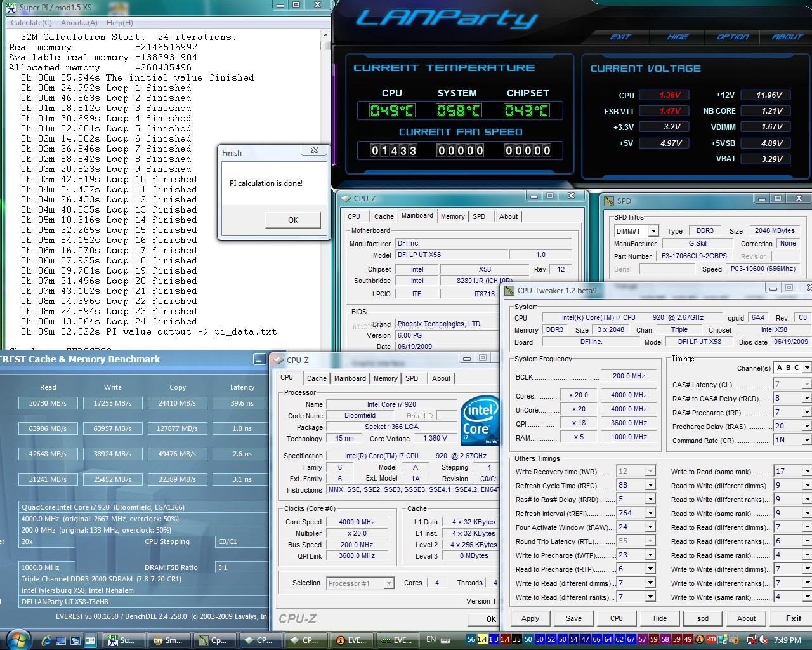This screenshot has width=812, height=650.
Task: Click the EVEREST info tray icon
Action: click(700, 639)
